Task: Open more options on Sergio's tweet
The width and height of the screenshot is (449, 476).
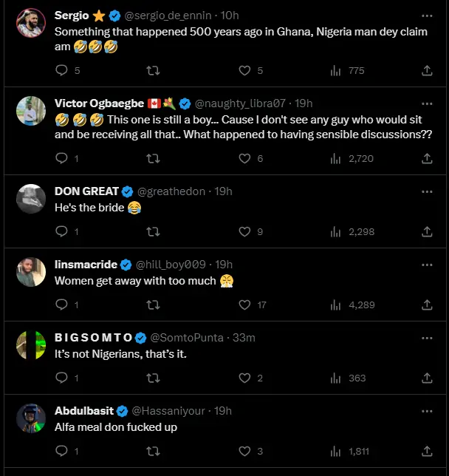Action: click(x=427, y=16)
